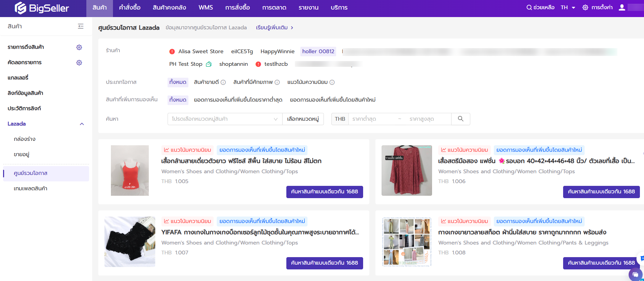Viewport: 644px width, 281px height.
Task: Collapse the sidebar using the menu fold icon
Action: click(81, 26)
